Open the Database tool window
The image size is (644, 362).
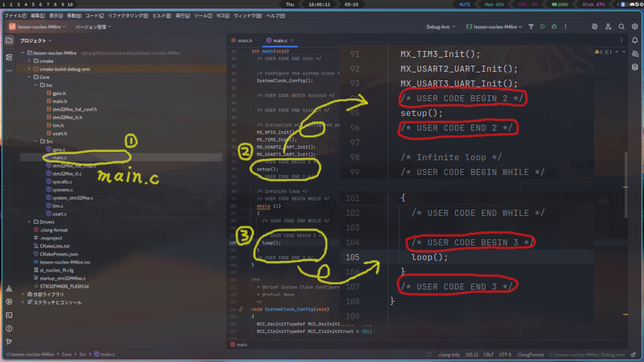coord(635,67)
